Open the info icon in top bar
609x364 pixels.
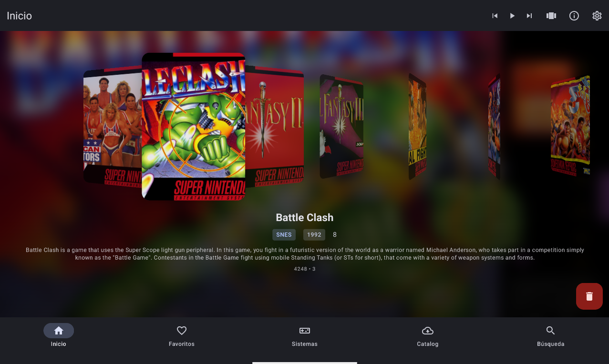click(x=574, y=16)
